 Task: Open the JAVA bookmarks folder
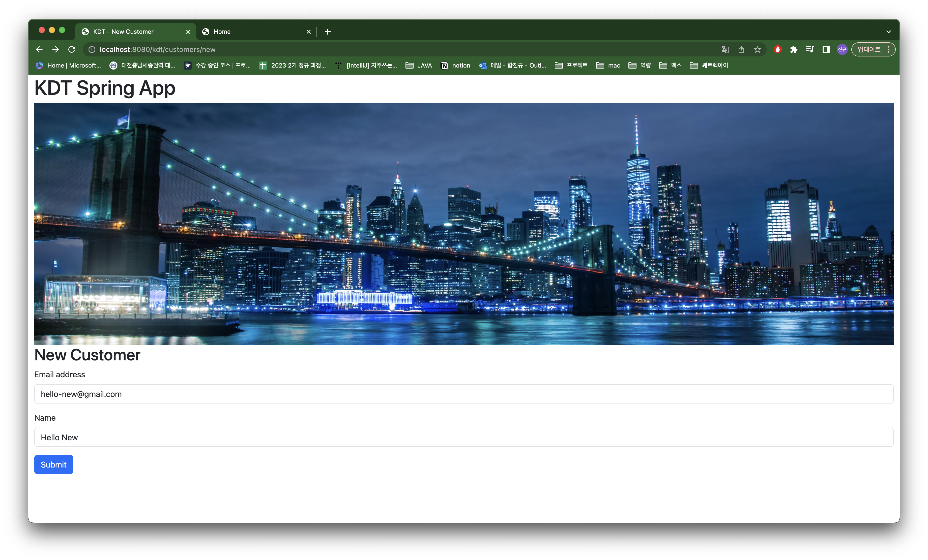pos(418,66)
